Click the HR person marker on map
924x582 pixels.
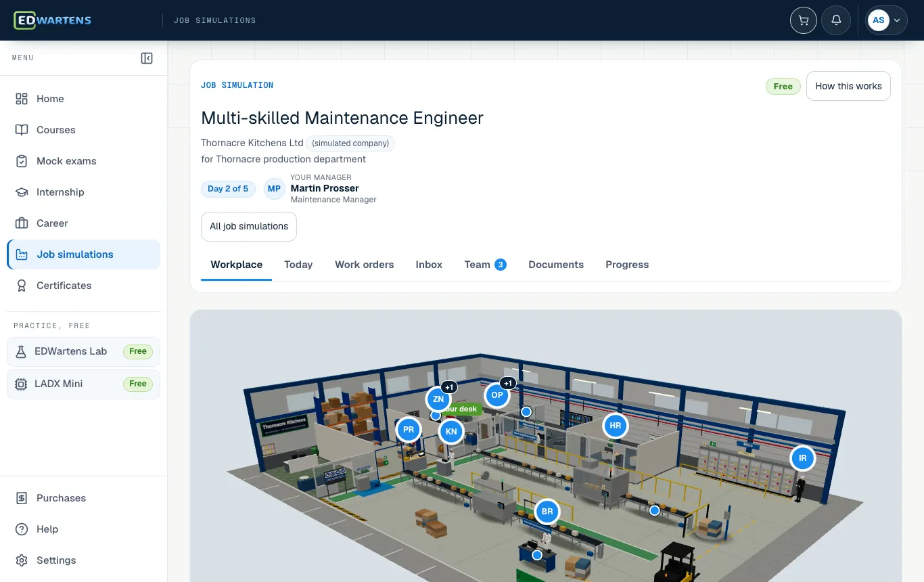(x=615, y=426)
